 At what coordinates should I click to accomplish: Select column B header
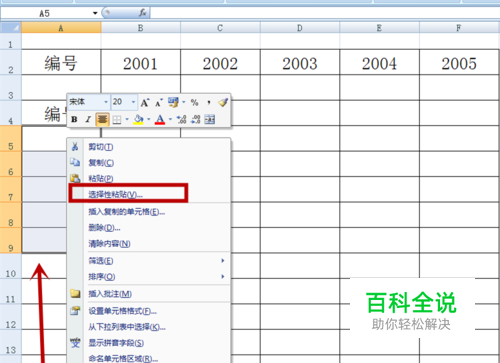[x=141, y=28]
